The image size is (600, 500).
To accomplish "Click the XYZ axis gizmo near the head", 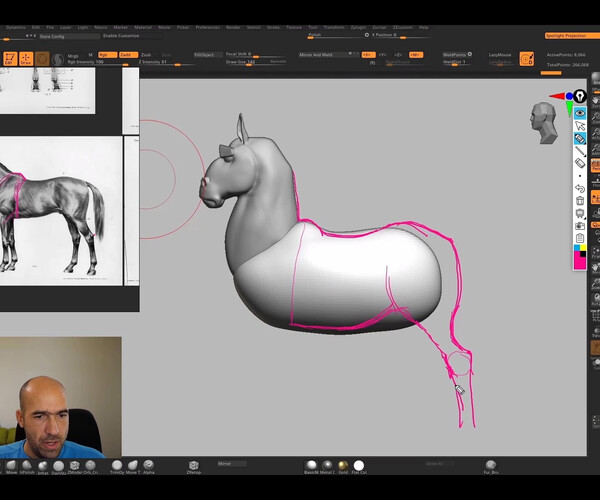I will click(564, 103).
